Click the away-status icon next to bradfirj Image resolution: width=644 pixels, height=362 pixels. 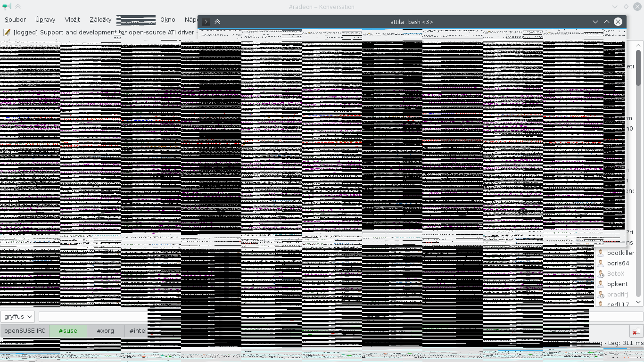[601, 294]
